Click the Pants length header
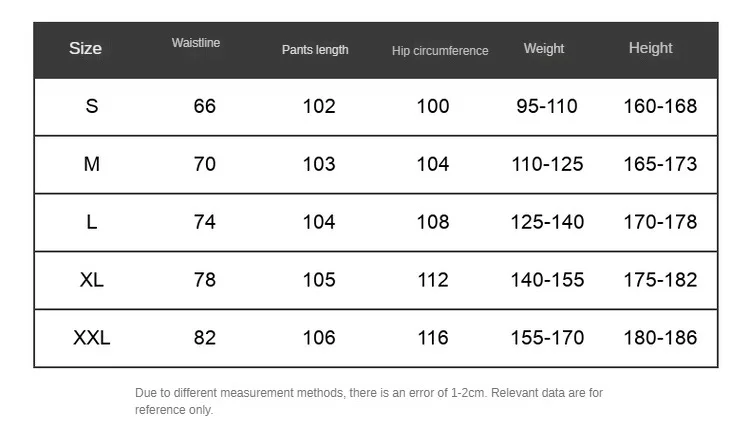The width and height of the screenshot is (750, 428). click(x=315, y=50)
